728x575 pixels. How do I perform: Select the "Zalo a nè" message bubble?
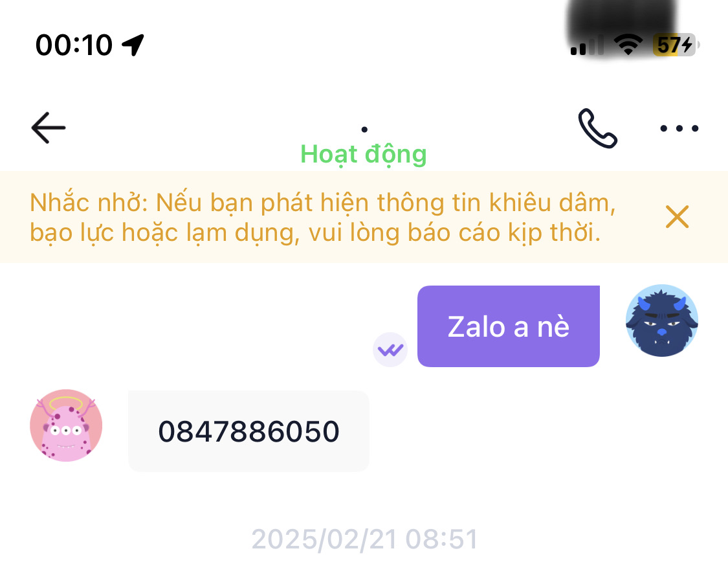[x=509, y=326]
